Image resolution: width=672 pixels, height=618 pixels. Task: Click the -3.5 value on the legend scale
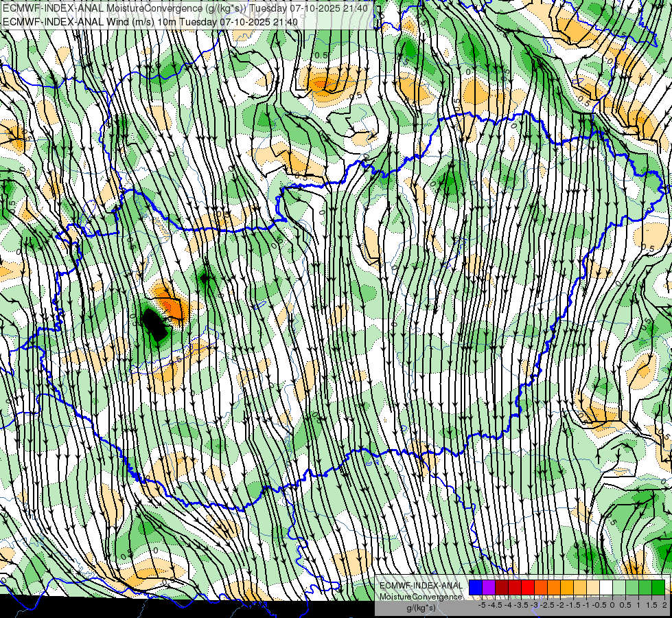coord(521,605)
